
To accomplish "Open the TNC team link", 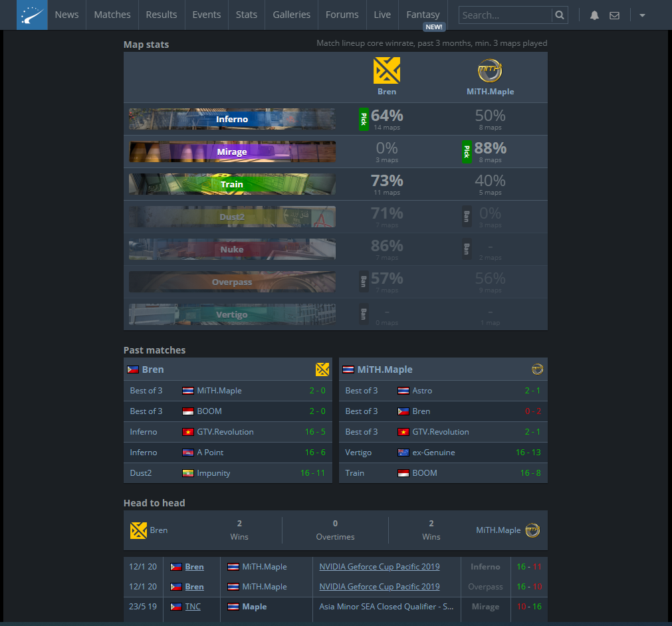I will (193, 606).
